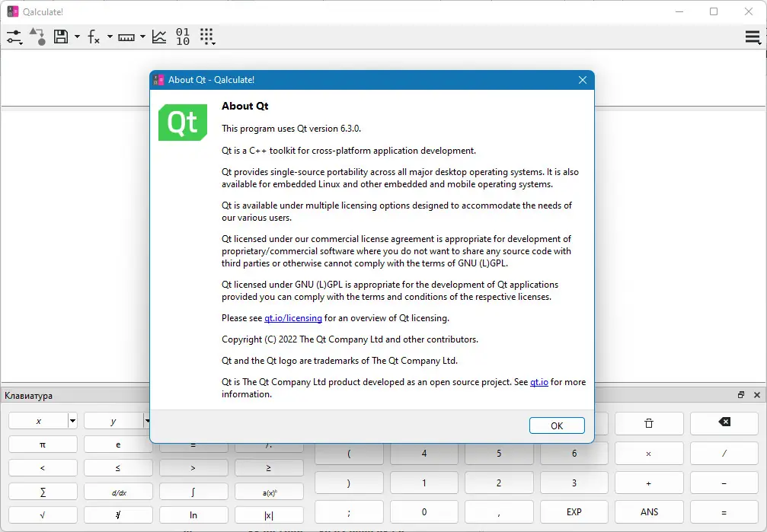Screen dimensions: 767x532
Task: Insert square root √
Action: click(x=43, y=515)
